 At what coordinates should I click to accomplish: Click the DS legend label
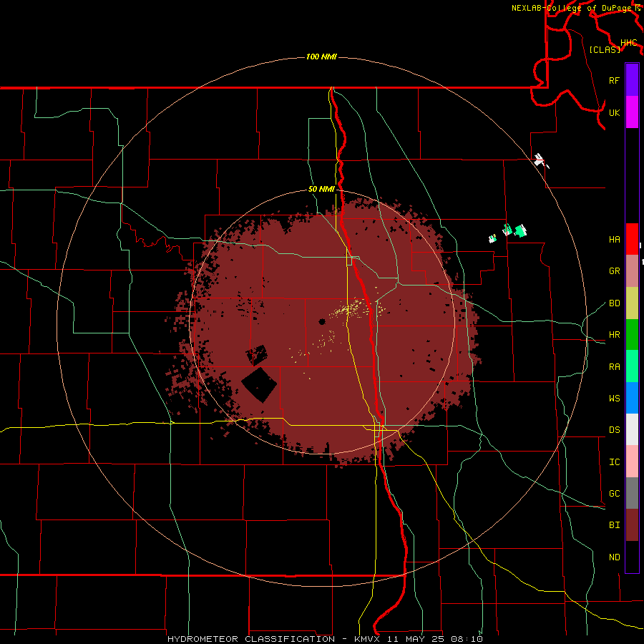coord(614,429)
